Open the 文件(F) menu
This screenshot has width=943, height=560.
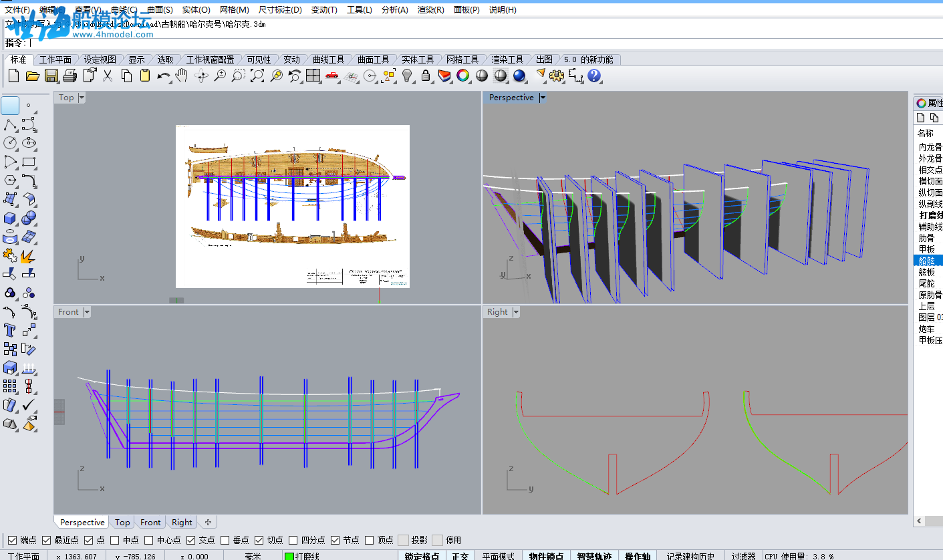[17, 10]
